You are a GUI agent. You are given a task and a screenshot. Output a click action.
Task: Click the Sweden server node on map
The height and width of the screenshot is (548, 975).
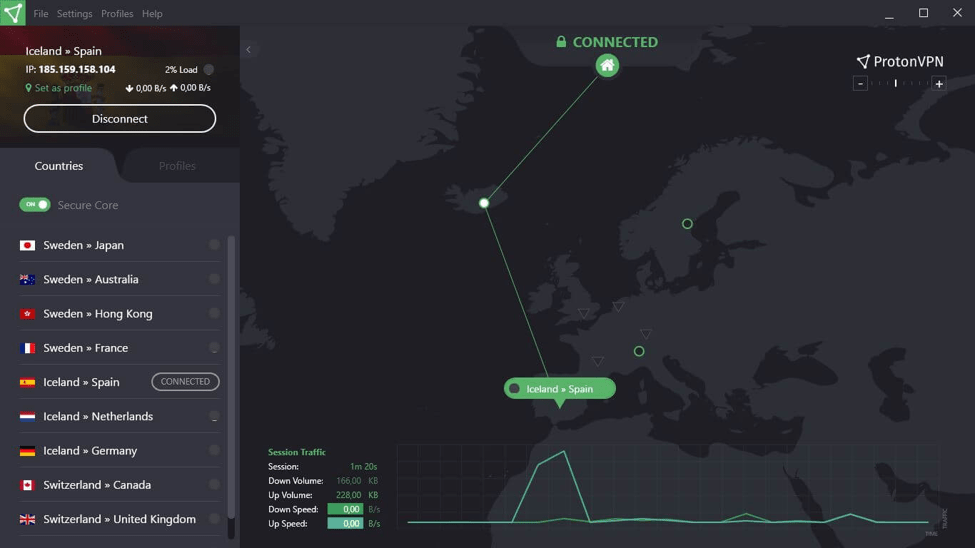click(687, 224)
